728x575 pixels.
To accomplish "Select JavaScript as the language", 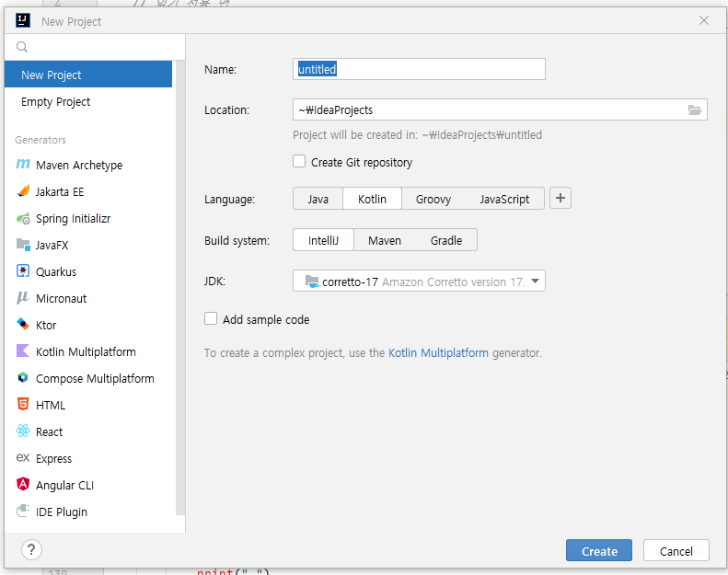I will tap(504, 199).
